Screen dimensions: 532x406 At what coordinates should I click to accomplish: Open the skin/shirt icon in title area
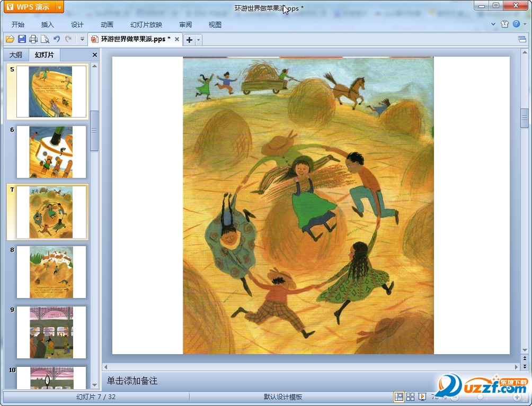[504, 24]
